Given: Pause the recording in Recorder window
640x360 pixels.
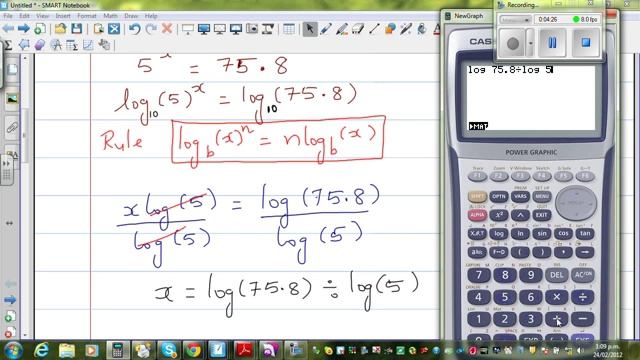Looking at the screenshot, I should [552, 42].
